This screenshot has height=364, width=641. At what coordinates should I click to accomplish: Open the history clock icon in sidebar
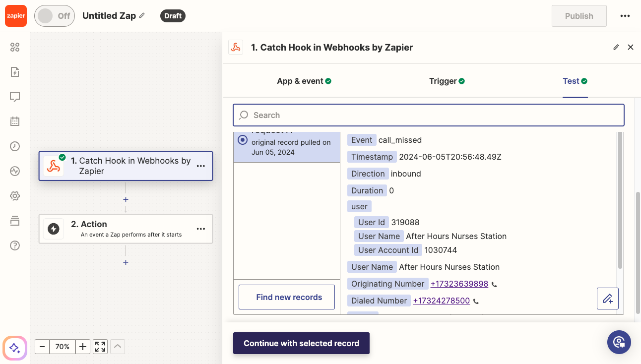[x=15, y=146]
